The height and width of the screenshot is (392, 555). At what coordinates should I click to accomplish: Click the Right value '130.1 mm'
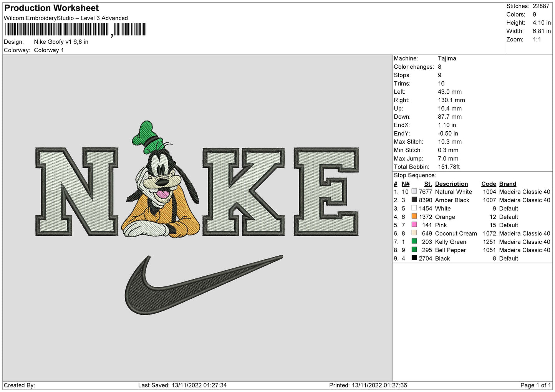[x=451, y=100]
